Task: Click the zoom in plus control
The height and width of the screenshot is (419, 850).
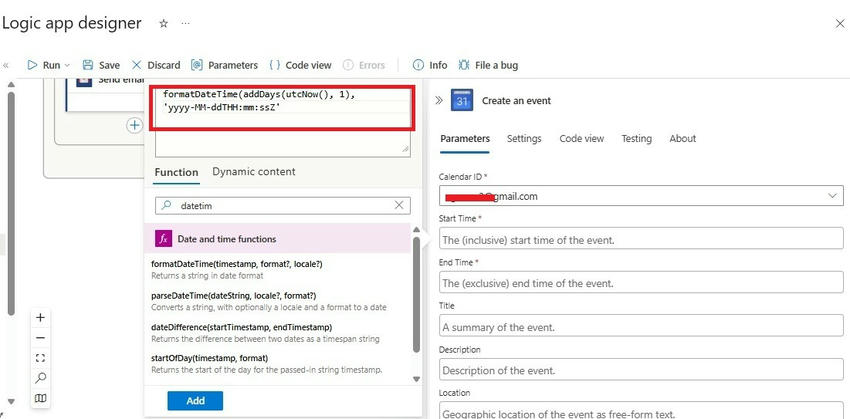Action: tap(40, 317)
